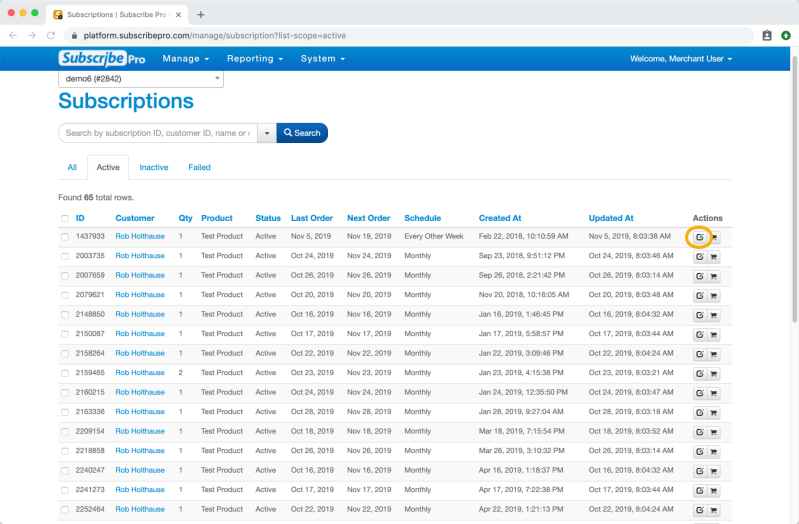Image resolution: width=799 pixels, height=524 pixels.
Task: Edit subscription 2160215
Action: tap(700, 393)
